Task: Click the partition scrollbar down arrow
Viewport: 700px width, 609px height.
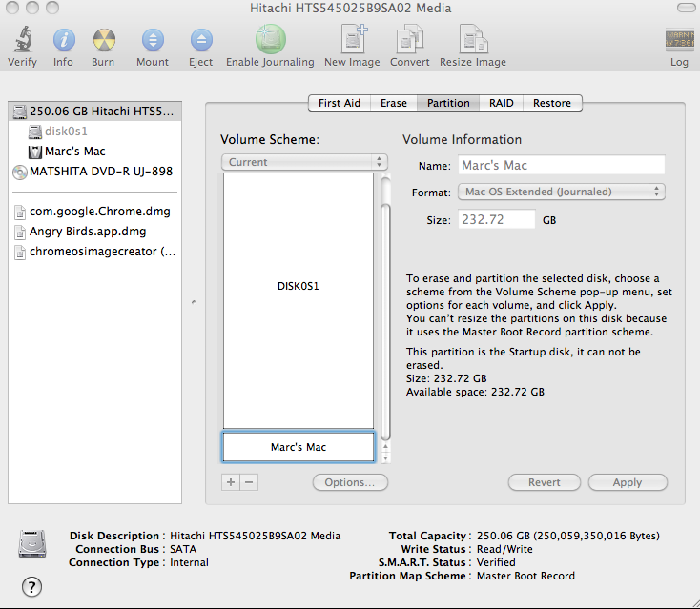Action: (x=385, y=457)
